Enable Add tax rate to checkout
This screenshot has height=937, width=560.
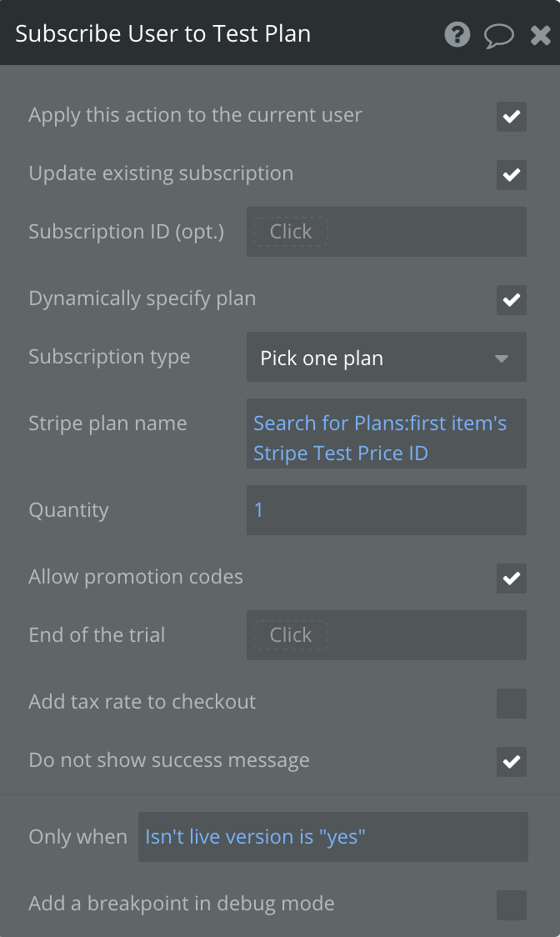point(511,704)
